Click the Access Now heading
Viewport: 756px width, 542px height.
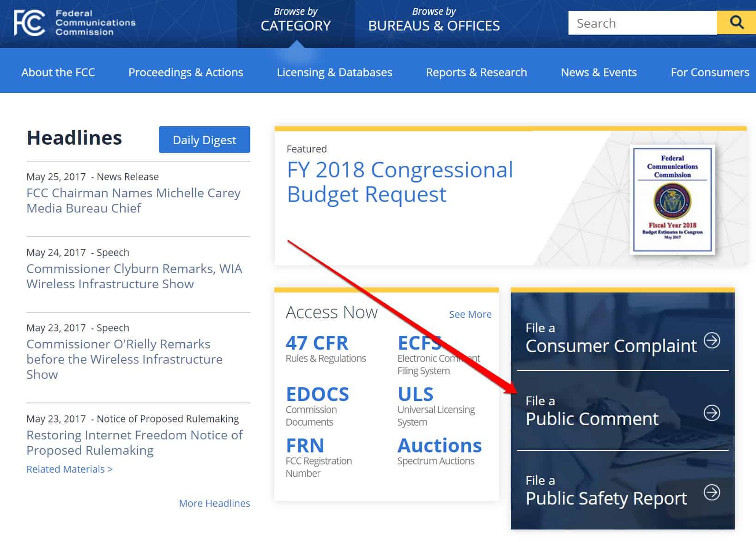coord(332,312)
